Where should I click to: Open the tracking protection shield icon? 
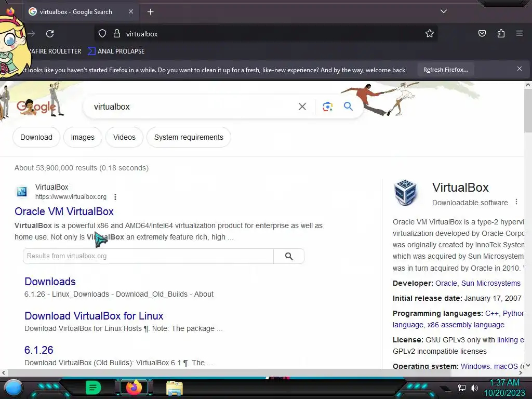pyautogui.click(x=102, y=34)
